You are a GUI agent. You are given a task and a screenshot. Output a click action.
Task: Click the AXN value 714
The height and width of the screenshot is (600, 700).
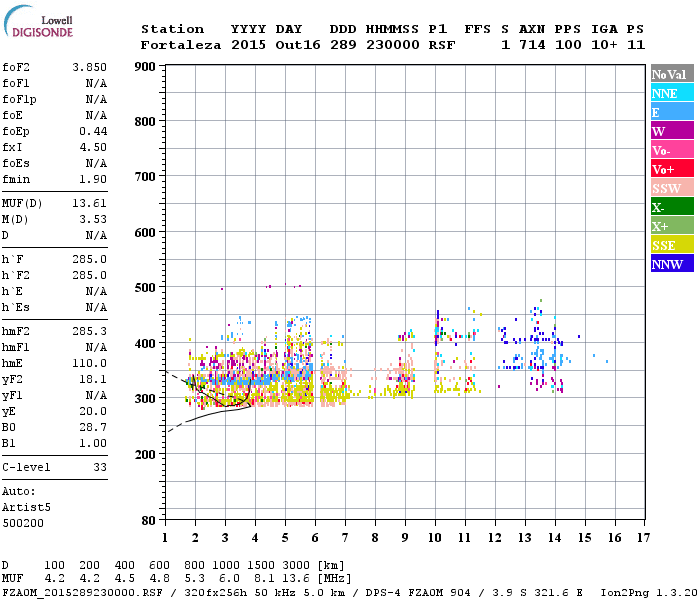532,45
